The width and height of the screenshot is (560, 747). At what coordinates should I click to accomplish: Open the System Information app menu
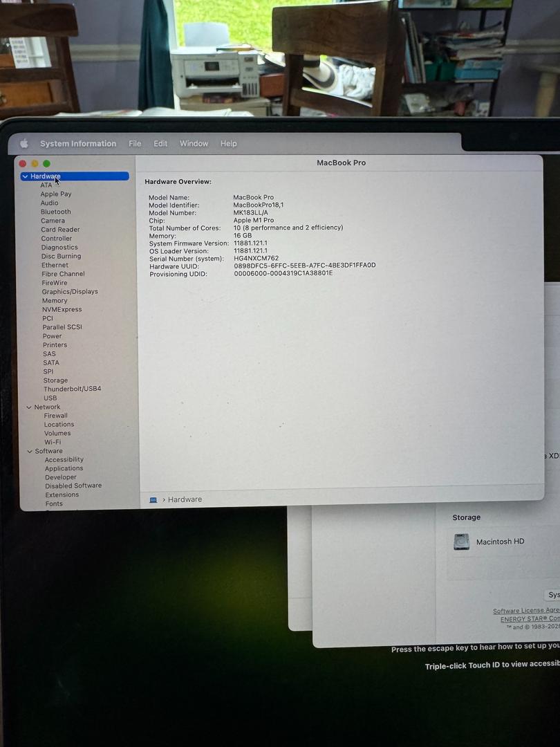[78, 143]
